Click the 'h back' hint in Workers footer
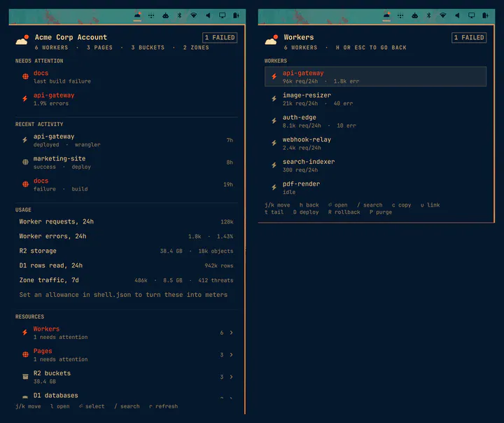 (309, 205)
